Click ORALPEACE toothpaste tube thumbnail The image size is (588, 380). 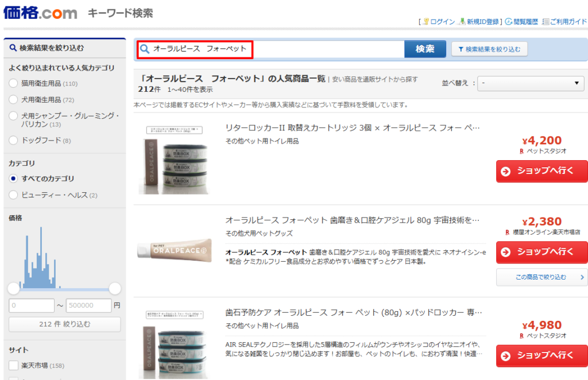[x=175, y=250]
